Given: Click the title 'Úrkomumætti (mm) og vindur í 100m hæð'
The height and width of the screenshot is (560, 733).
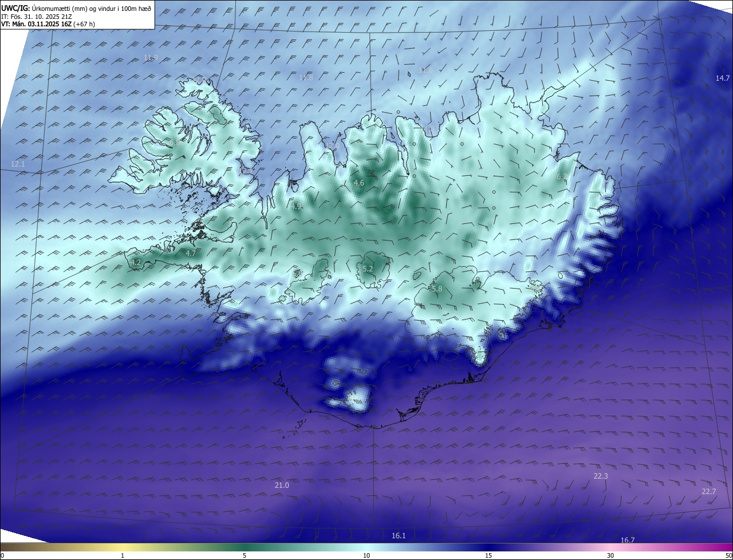Looking at the screenshot, I should (x=91, y=8).
